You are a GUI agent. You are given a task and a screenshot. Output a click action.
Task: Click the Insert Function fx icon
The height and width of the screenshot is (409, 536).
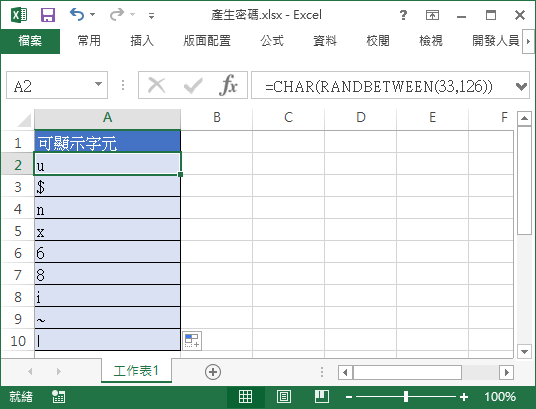click(228, 85)
